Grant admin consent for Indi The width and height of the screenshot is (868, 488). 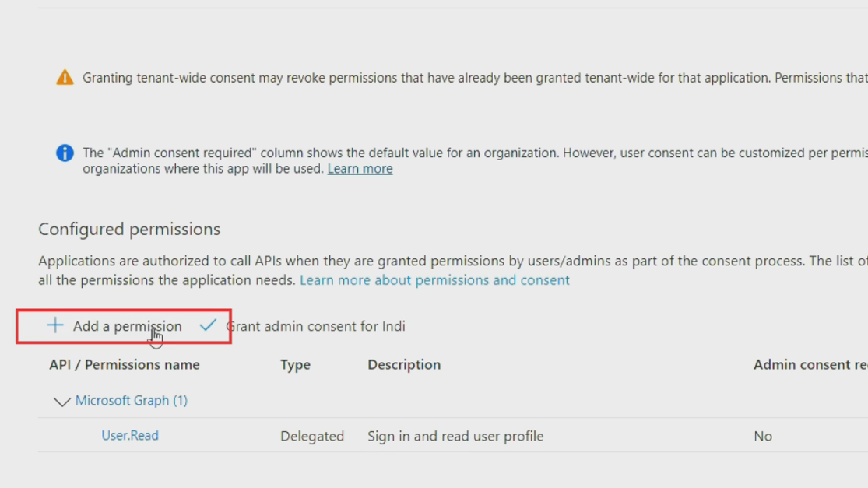click(x=315, y=326)
